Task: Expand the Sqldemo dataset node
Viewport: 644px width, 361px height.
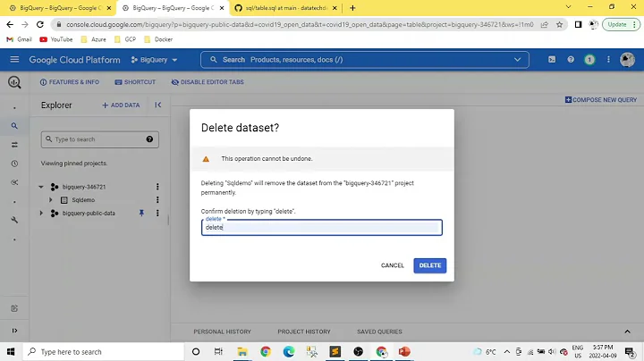Action: tap(50, 200)
